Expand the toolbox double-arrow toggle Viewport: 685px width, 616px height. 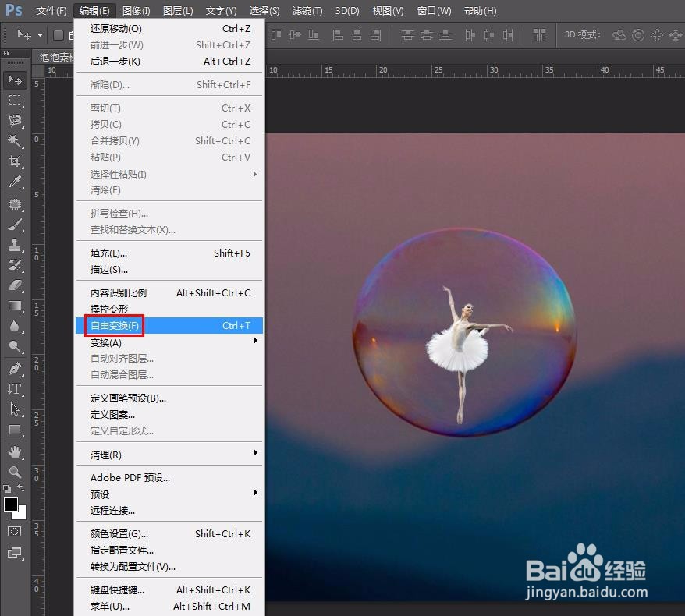[x=6, y=54]
